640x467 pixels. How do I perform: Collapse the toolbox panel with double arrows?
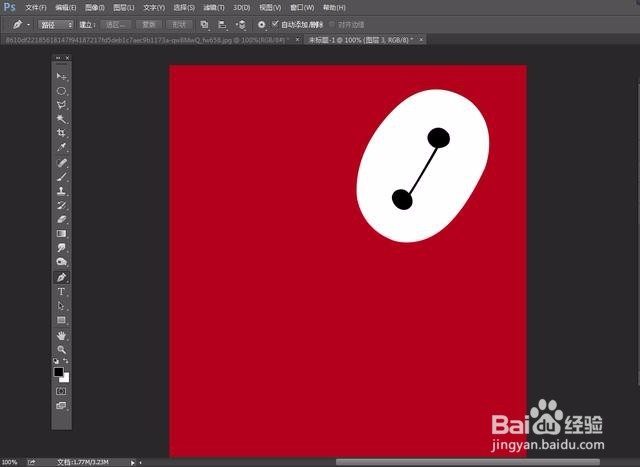coord(58,58)
